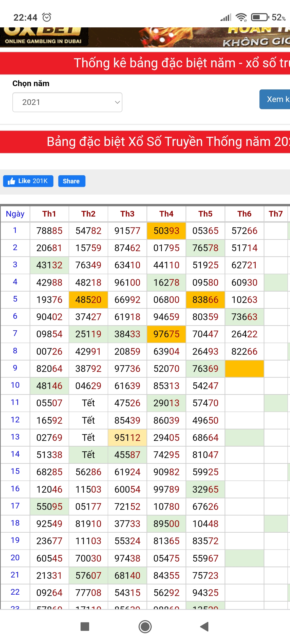
Task: Tap the alarm clock status icon
Action: point(47,17)
